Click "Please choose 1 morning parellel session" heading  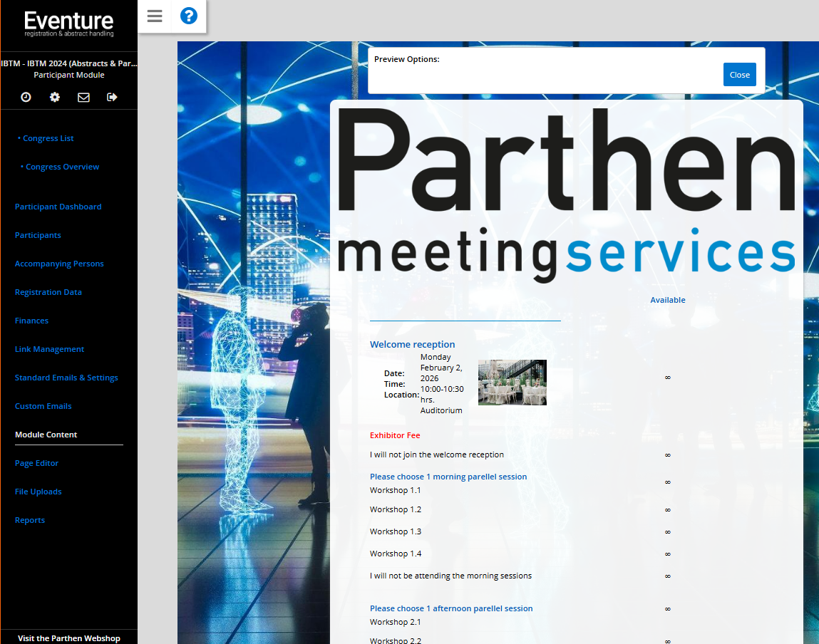pyautogui.click(x=448, y=477)
